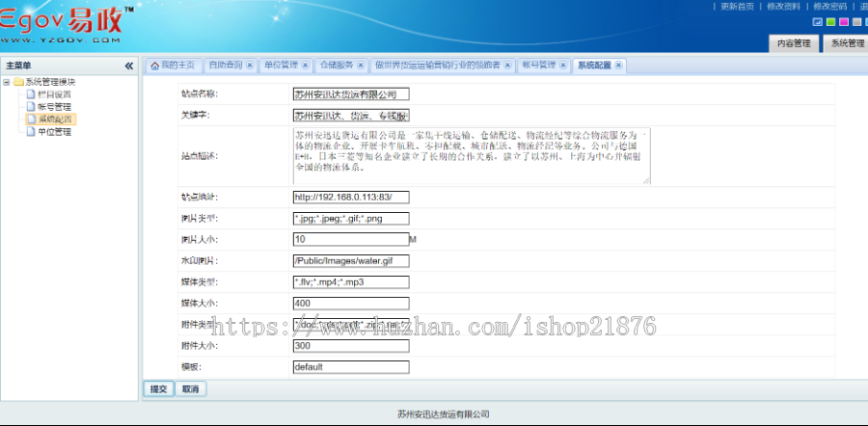Screen dimensions: 868x426
Task: Click the Egov易政 logo
Action: tap(66, 24)
